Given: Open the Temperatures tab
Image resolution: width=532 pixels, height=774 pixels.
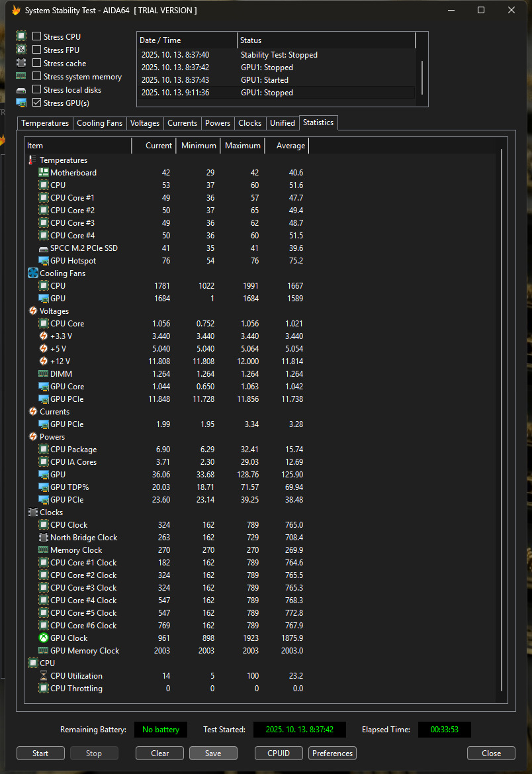Looking at the screenshot, I should pyautogui.click(x=45, y=123).
